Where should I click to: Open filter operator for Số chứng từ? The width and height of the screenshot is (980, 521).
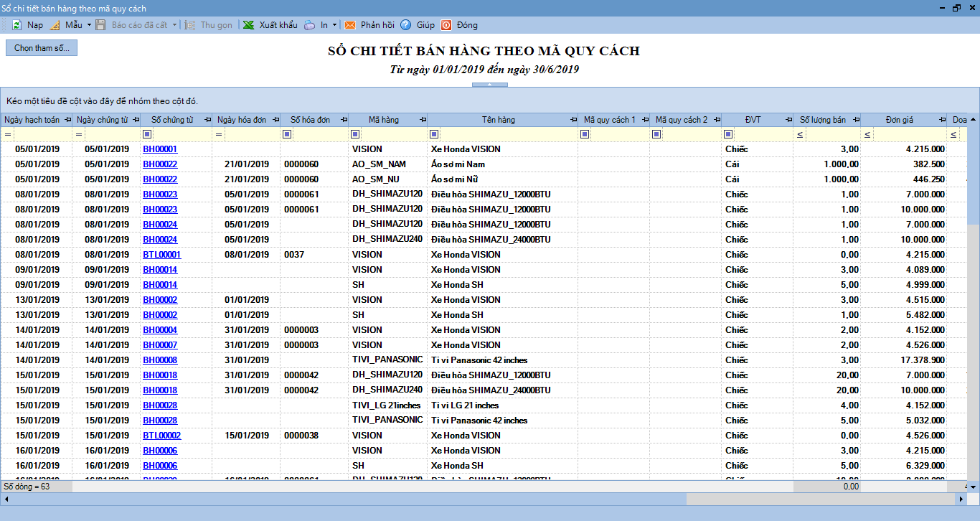(x=147, y=134)
